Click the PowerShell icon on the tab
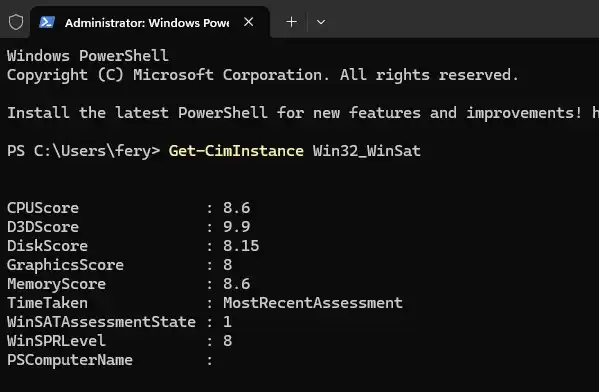The image size is (599, 392). tap(47, 22)
